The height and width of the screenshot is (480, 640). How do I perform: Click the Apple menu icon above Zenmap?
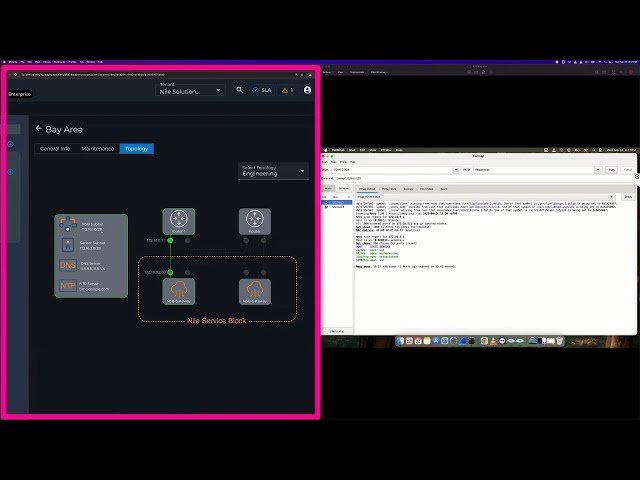coord(326,150)
